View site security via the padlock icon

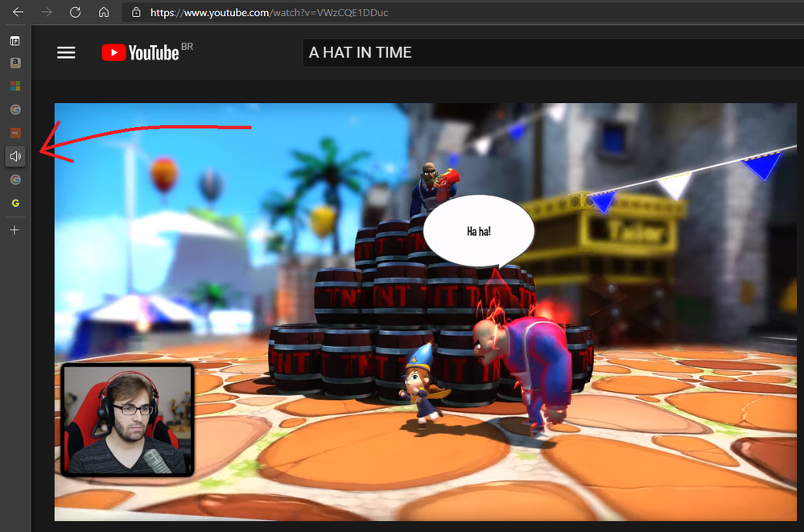pos(134,12)
